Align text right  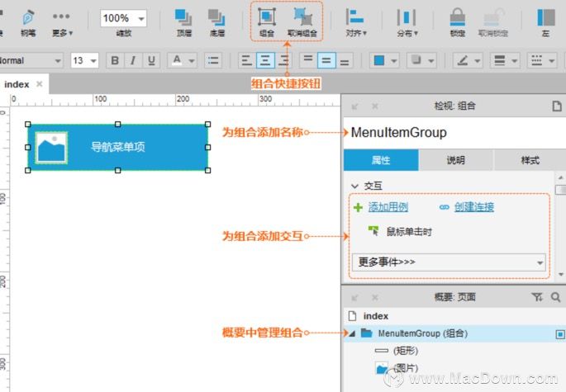click(283, 60)
